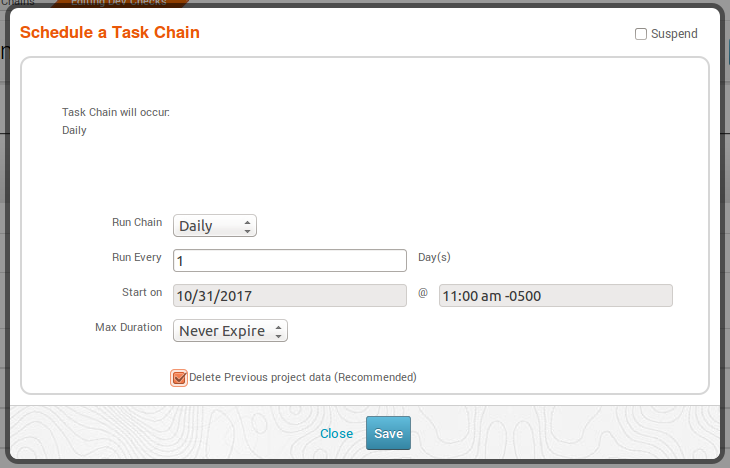Expand the Max Duration dropdown
The width and height of the screenshot is (730, 468).
tap(231, 330)
